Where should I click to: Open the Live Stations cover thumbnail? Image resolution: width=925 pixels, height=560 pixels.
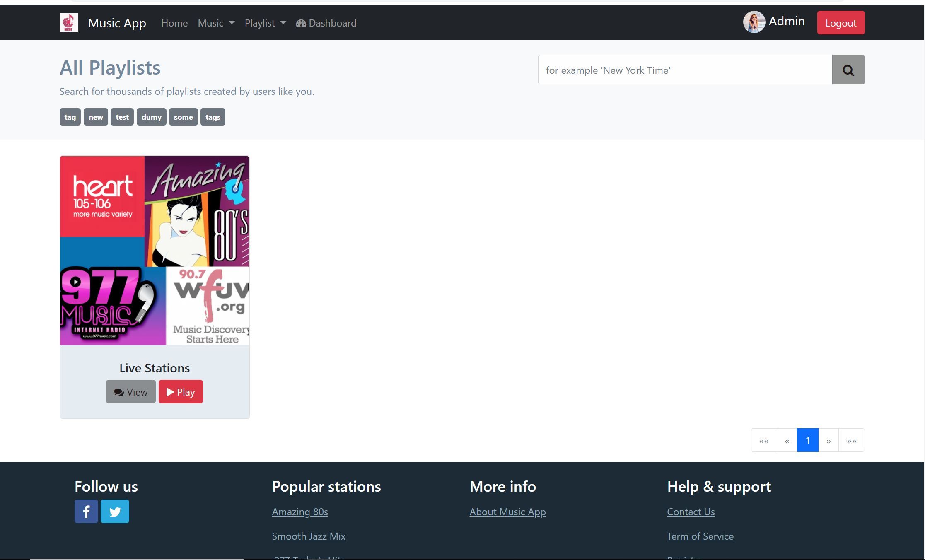point(155,251)
